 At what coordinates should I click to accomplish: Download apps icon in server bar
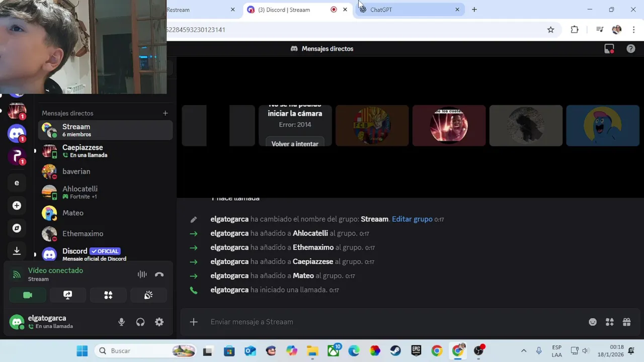click(x=17, y=250)
